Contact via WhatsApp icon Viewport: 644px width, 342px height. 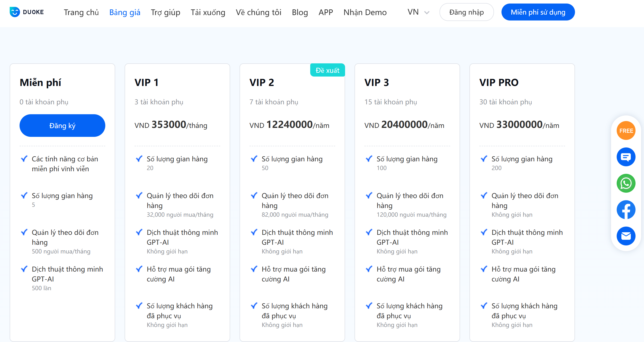pos(626,183)
